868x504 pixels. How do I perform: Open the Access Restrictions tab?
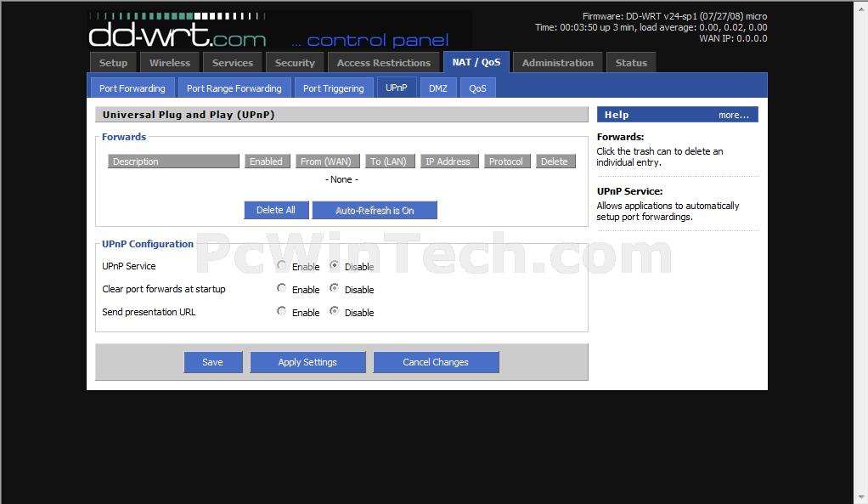click(x=384, y=63)
